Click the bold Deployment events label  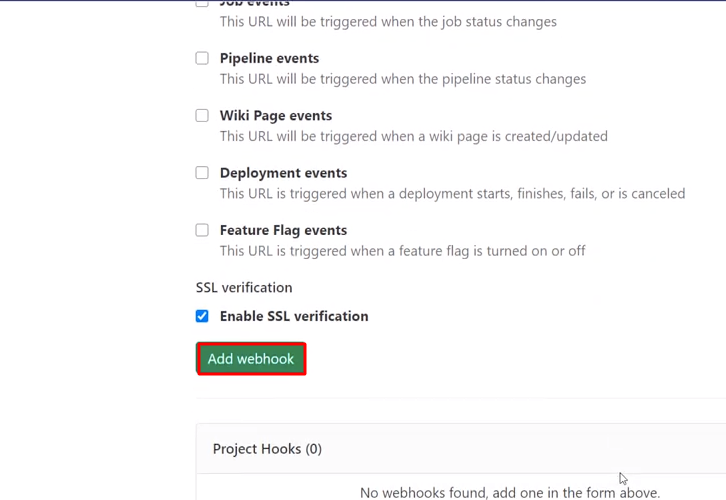pyautogui.click(x=283, y=173)
